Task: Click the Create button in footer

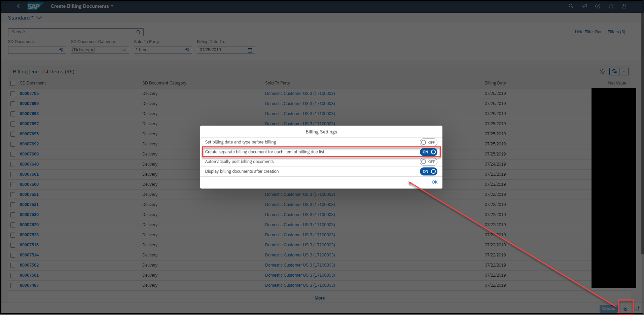Action: pos(608,309)
